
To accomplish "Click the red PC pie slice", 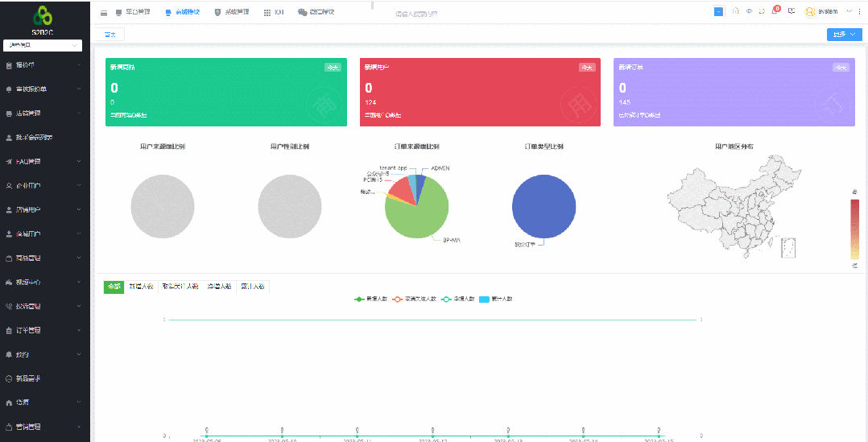I will click(x=399, y=188).
